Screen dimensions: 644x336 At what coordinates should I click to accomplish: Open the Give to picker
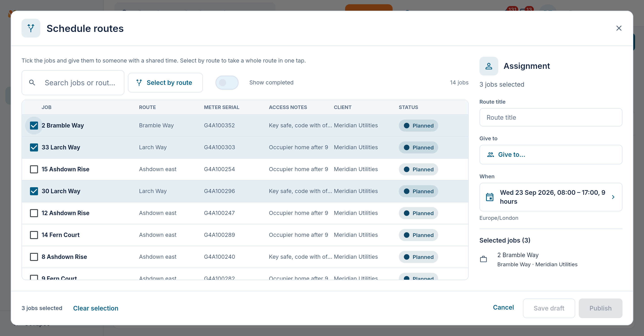coord(551,155)
